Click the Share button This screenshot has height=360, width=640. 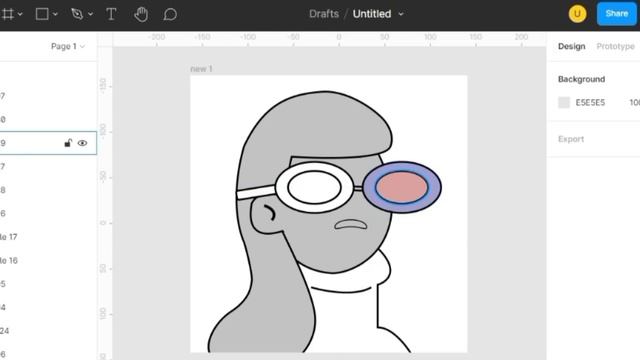[616, 14]
